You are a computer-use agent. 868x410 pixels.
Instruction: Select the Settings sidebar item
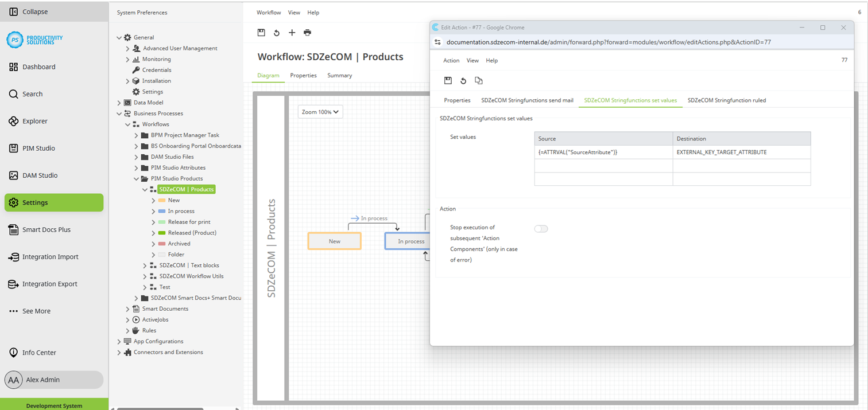[54, 202]
